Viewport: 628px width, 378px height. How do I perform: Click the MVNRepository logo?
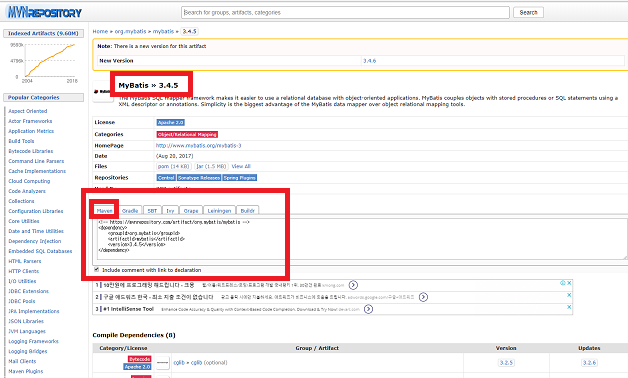45,12
